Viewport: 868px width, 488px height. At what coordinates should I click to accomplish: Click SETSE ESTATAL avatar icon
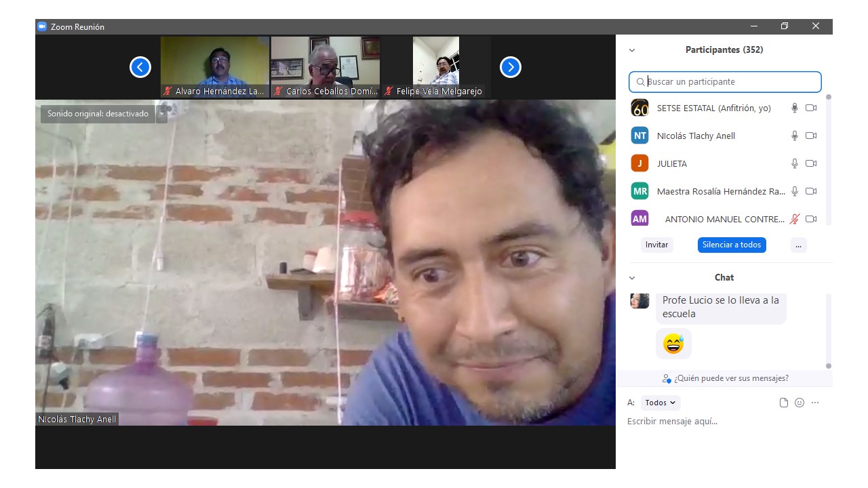(639, 108)
